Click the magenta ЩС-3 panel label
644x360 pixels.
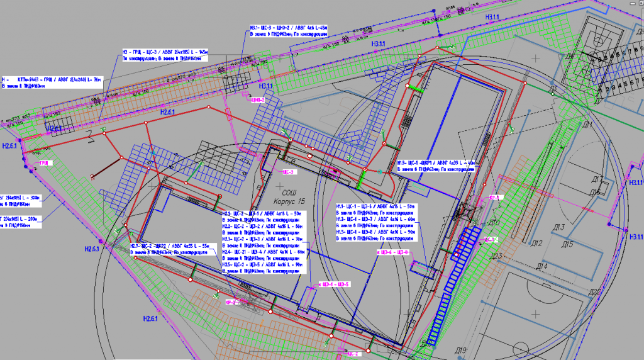289,171
